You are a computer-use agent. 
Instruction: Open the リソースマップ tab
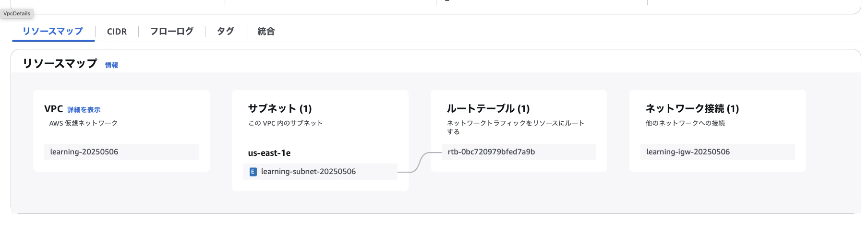[53, 31]
